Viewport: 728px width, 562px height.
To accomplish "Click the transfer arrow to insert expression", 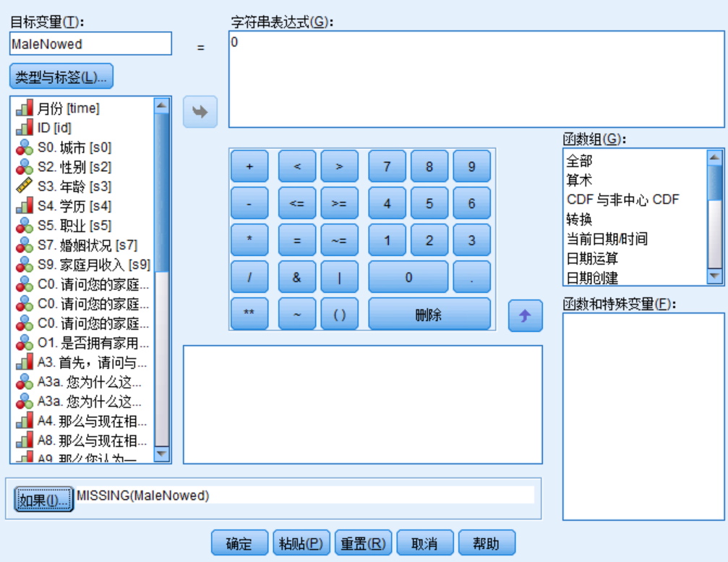I will pos(200,111).
